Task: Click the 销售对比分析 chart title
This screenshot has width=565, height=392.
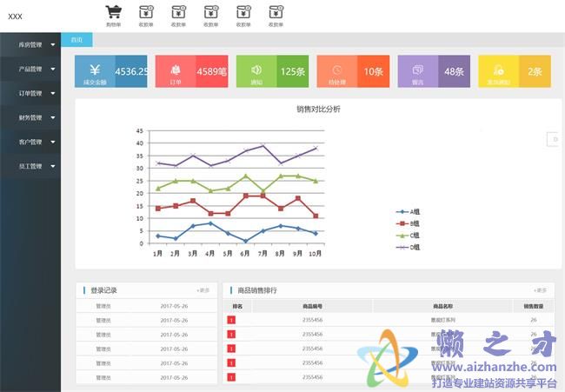Action: click(x=318, y=110)
